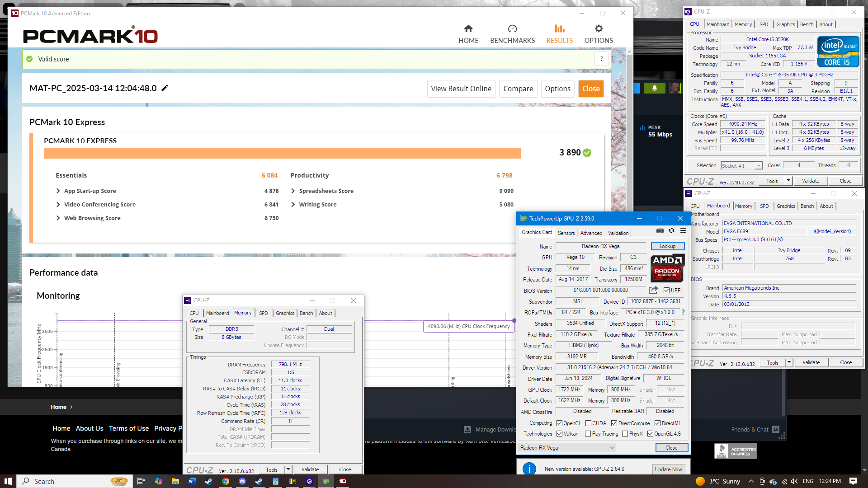The image size is (868, 488).
Task: Expand Spreadsheets Score details
Action: [293, 191]
